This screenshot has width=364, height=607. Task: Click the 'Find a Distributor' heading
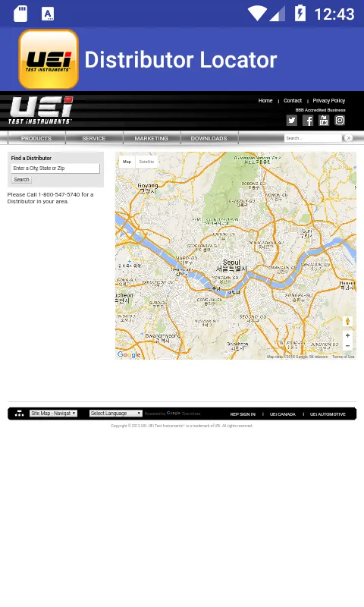click(31, 158)
